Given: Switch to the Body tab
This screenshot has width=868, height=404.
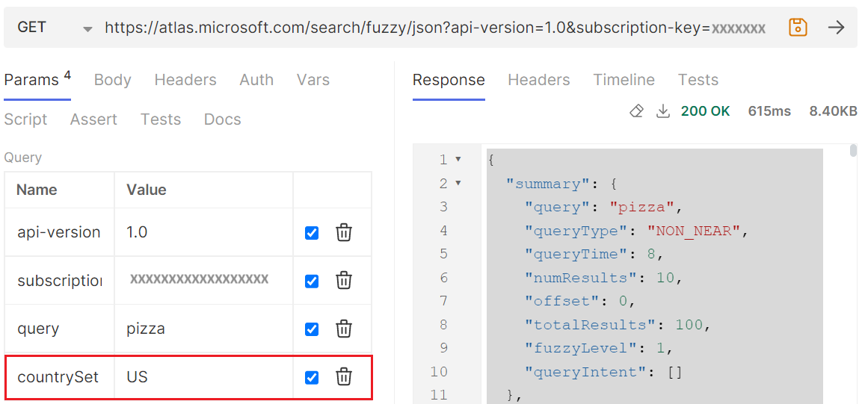Looking at the screenshot, I should coord(112,80).
